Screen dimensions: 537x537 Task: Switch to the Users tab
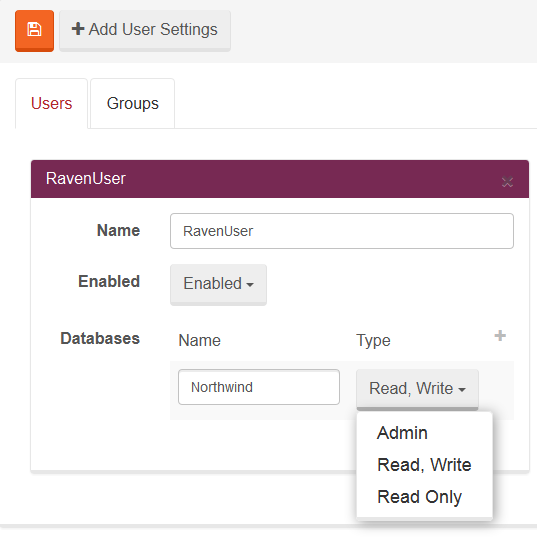tap(51, 103)
